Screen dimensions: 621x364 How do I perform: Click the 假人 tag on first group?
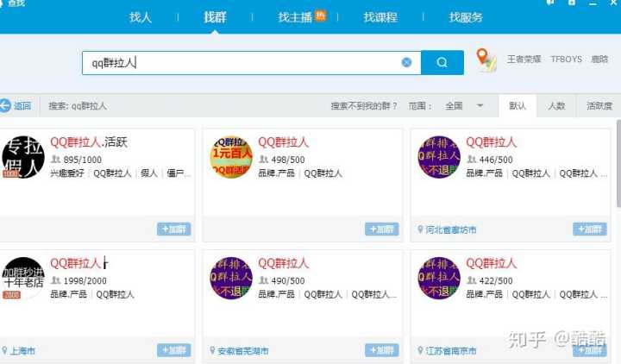[x=149, y=173]
